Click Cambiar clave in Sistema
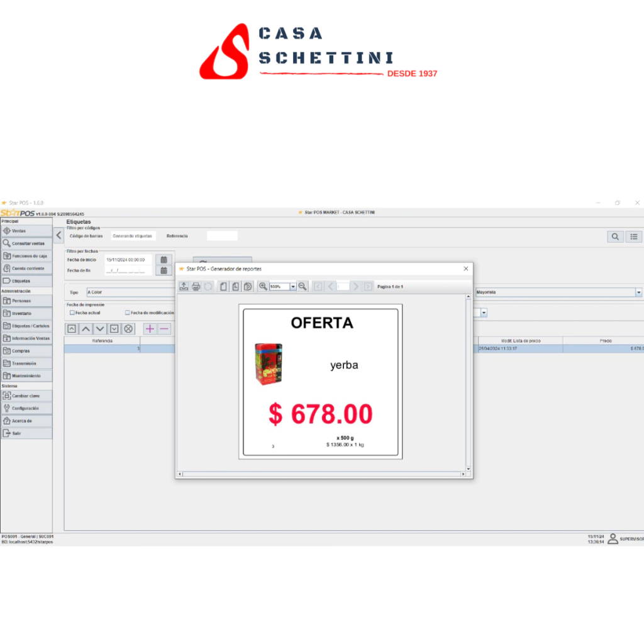The image size is (644, 644). tap(26, 396)
